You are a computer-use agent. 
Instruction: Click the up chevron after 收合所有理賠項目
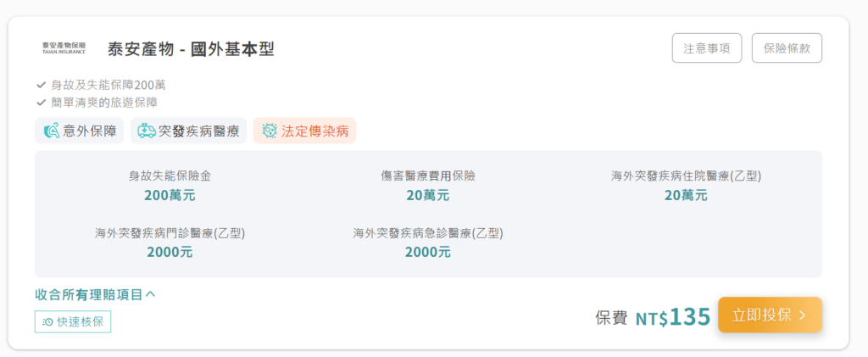[151, 294]
